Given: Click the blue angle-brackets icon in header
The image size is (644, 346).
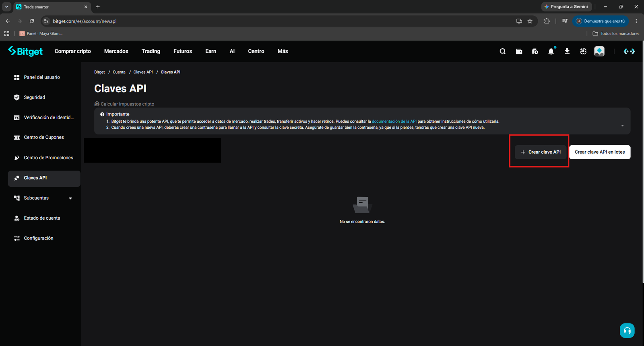Looking at the screenshot, I should coord(629,51).
